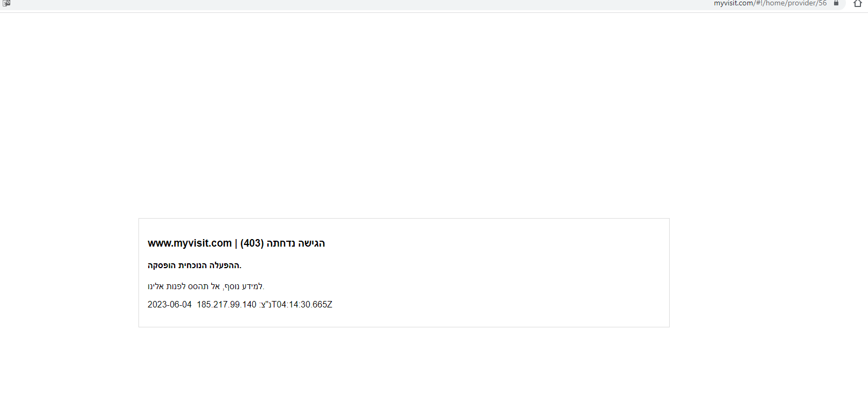This screenshot has width=868, height=420.
Task: Click the translate page icon in the toolbar
Action: tap(6, 3)
